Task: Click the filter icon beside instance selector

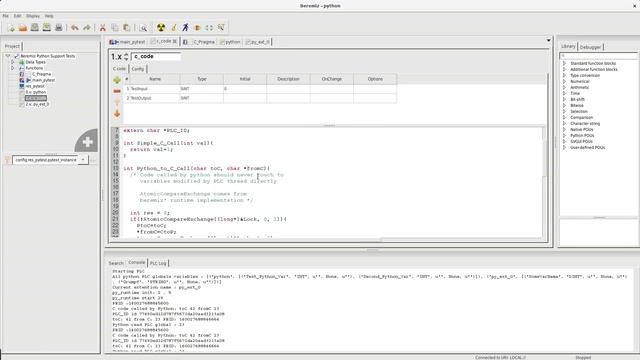Action: coord(7,160)
